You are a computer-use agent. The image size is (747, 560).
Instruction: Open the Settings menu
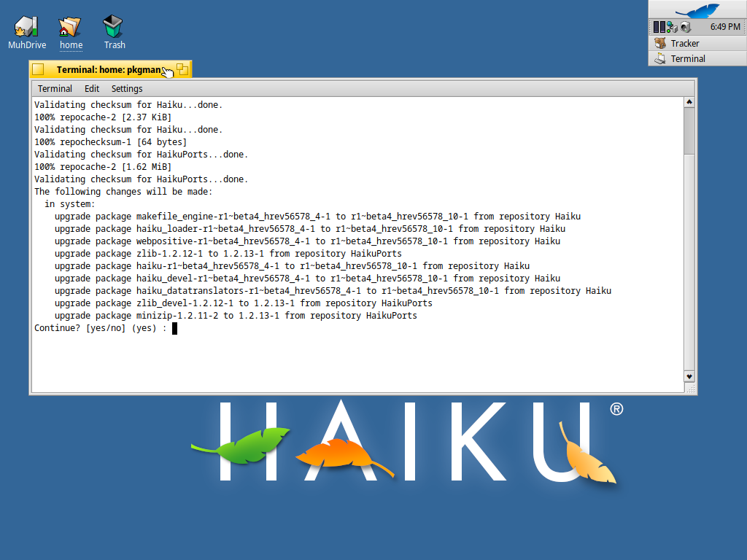pos(126,88)
